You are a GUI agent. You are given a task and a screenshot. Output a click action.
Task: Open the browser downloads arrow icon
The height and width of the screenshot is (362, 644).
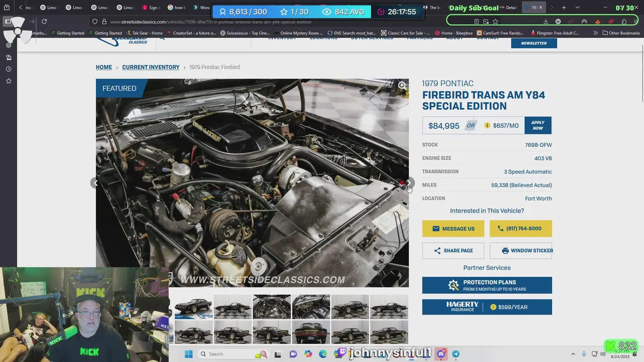coord(546,22)
